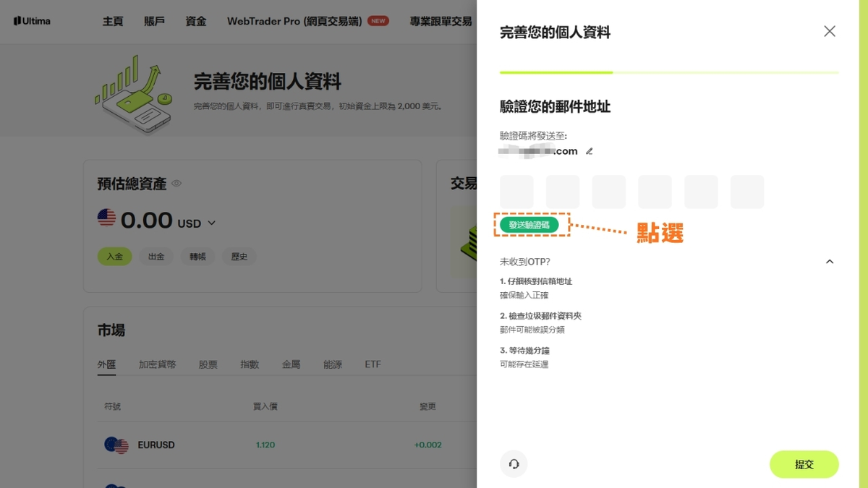Select 加密貨幣 market tab
The height and width of the screenshot is (488, 868).
(157, 364)
